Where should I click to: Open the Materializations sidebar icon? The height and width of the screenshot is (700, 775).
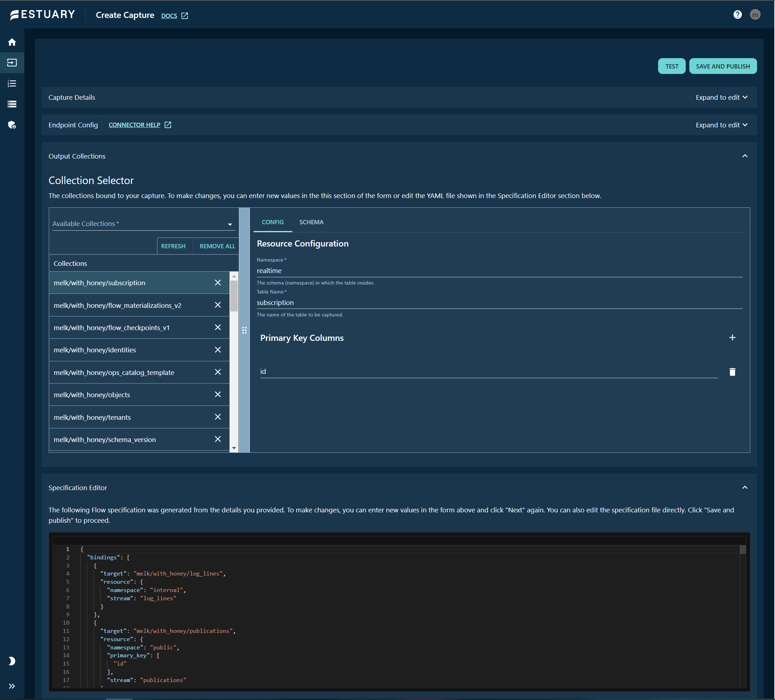pyautogui.click(x=12, y=104)
